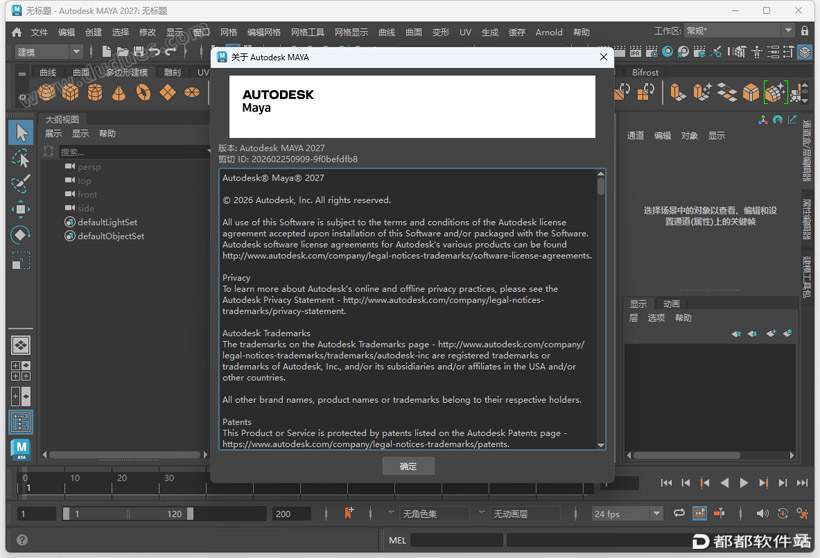
Task: Toggle the Outliner panel button in toolbox
Action: coord(21,422)
